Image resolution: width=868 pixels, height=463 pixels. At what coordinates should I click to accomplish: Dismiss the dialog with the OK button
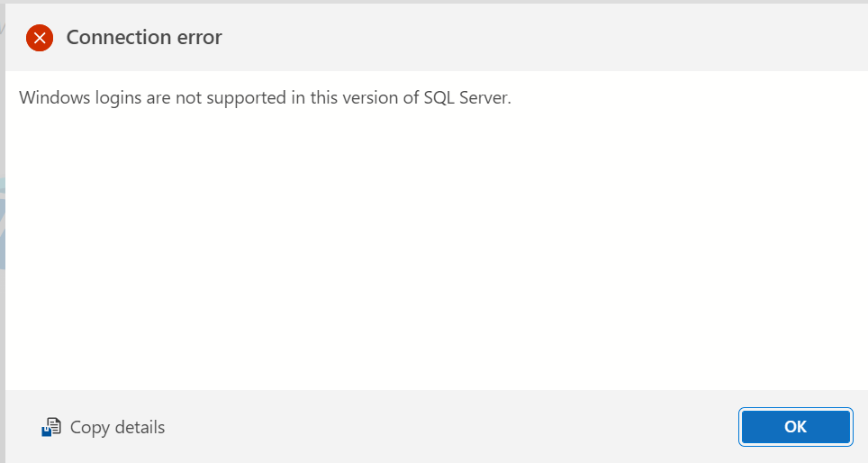(795, 427)
